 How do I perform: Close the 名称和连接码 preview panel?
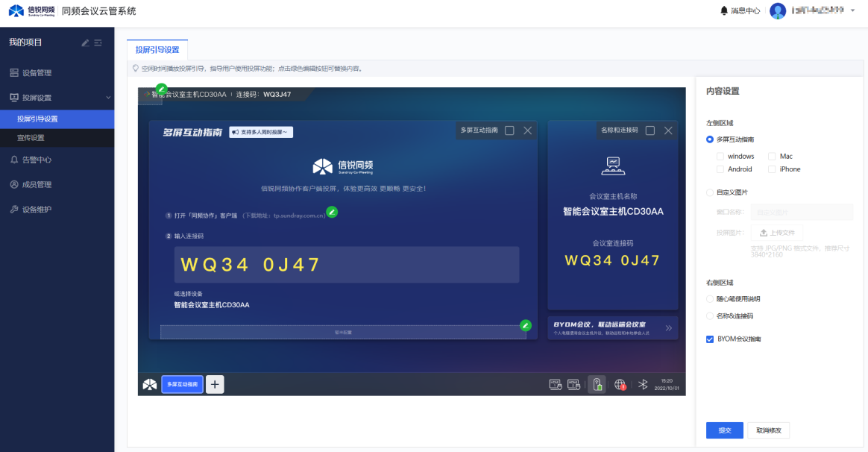click(x=668, y=131)
